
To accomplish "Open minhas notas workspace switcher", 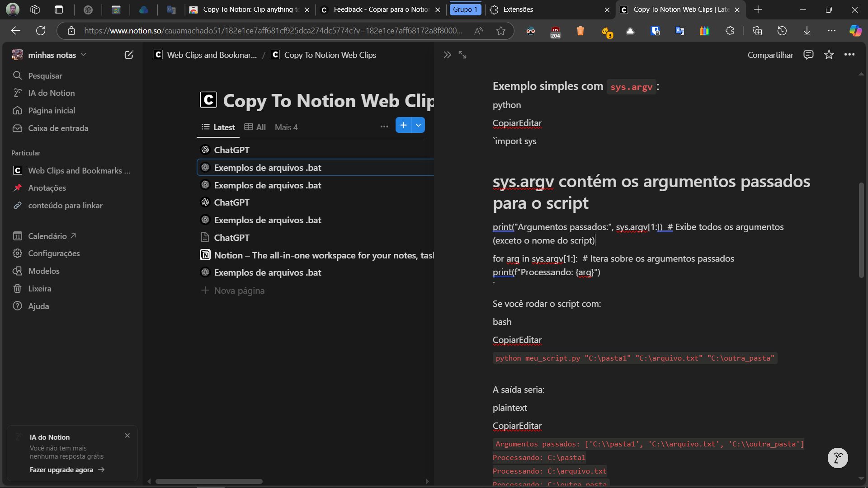I will 50,55.
